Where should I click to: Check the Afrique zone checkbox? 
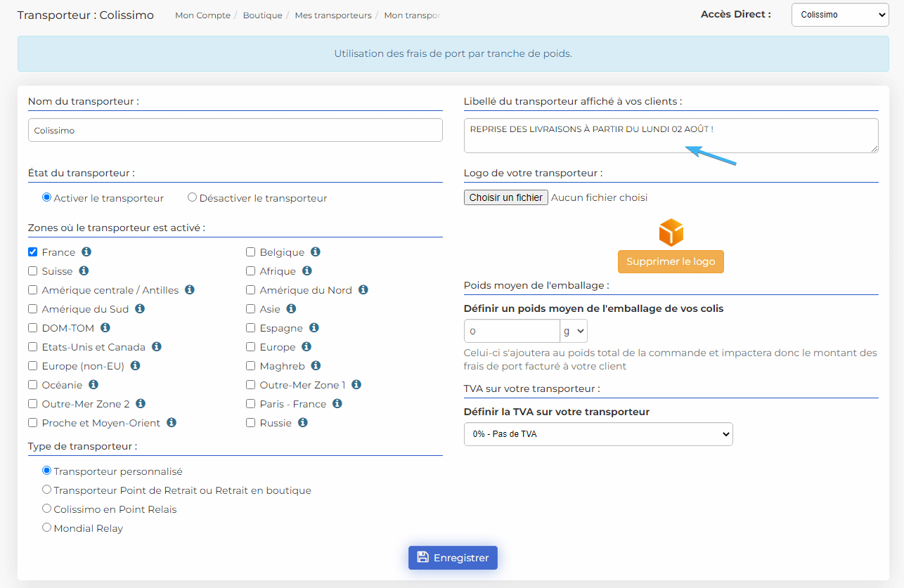coord(251,270)
